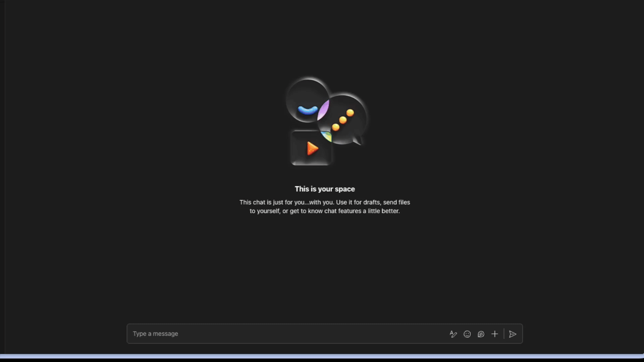The height and width of the screenshot is (362, 644).
Task: Click the orange play triangle illustration
Action: click(312, 148)
